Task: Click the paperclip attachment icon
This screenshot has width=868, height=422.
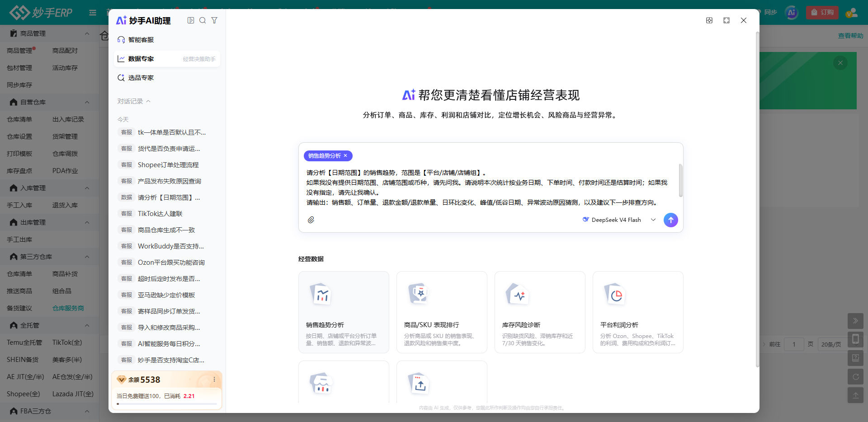Action: (x=311, y=220)
